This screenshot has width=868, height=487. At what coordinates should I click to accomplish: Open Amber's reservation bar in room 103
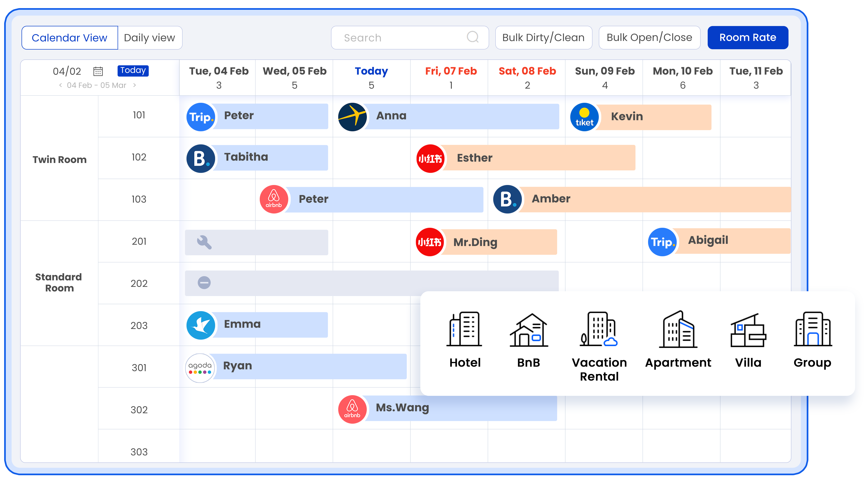click(642, 199)
